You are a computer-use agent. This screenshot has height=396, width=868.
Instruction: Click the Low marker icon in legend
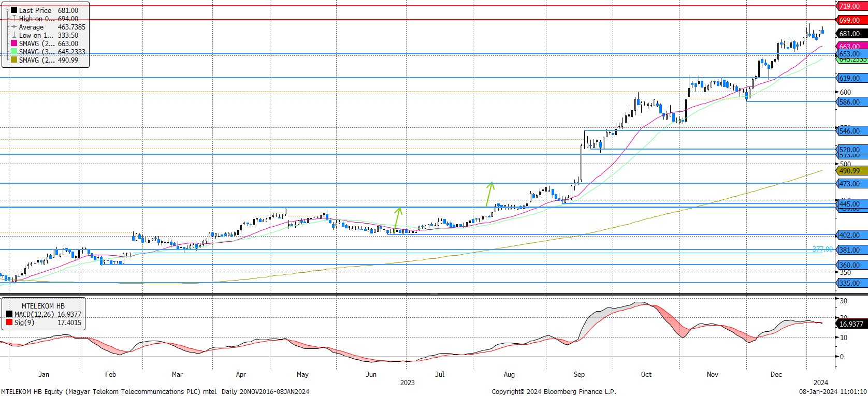pyautogui.click(x=14, y=35)
